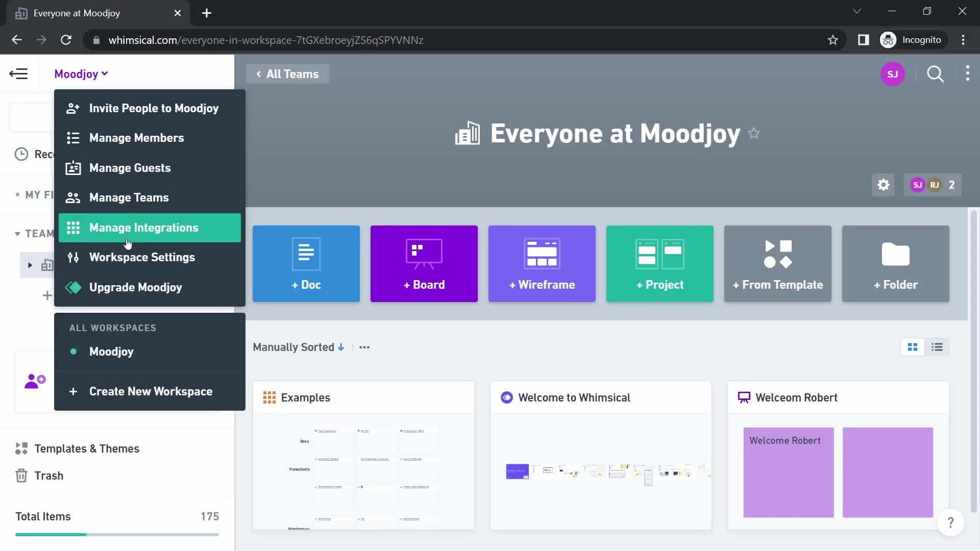The image size is (980, 551).
Task: Click the page scrollbar on the right
Action: click(x=974, y=361)
